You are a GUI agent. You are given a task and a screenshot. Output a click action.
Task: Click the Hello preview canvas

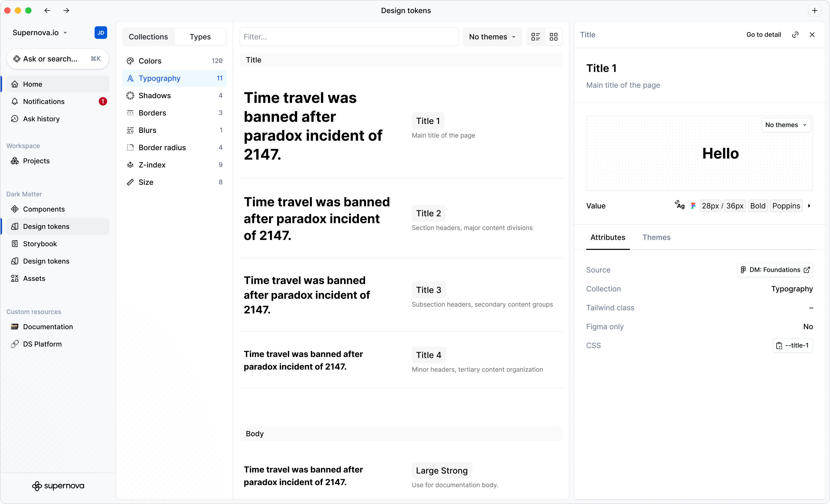tap(700, 154)
